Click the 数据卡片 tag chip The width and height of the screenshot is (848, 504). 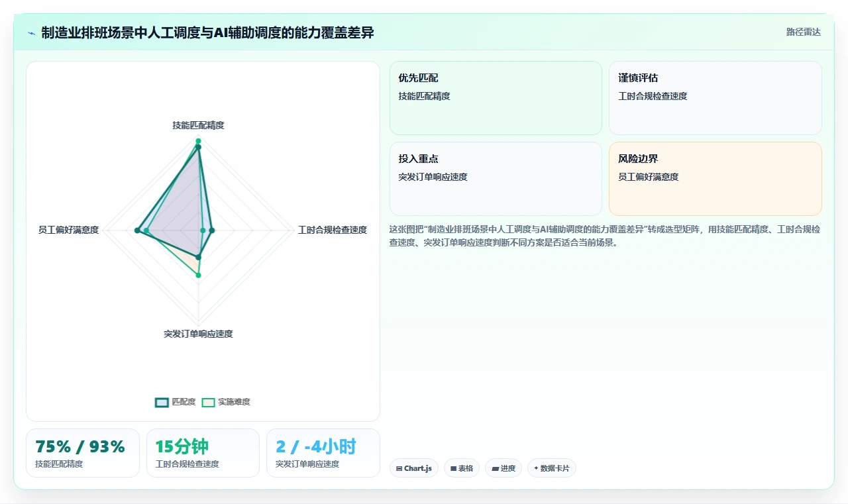point(552,468)
